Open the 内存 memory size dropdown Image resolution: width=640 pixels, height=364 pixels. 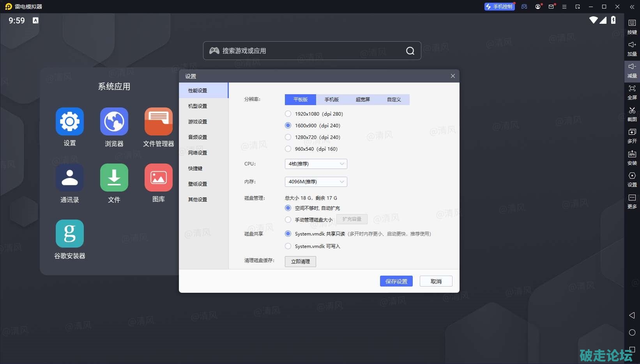316,182
